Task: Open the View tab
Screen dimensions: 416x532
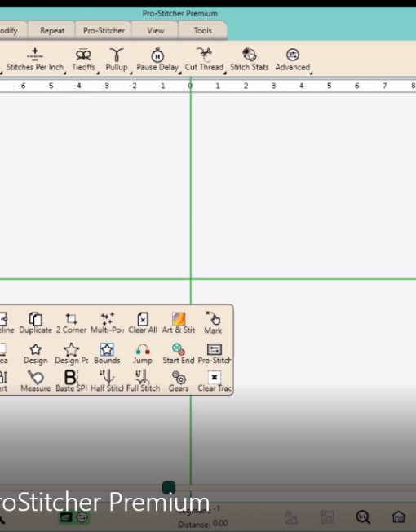Action: click(x=156, y=30)
